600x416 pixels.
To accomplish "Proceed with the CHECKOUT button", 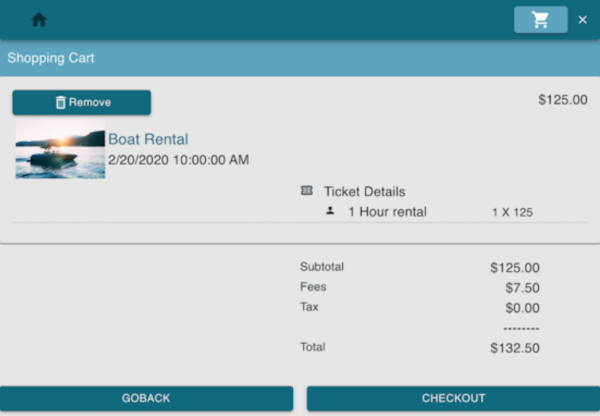I will tap(453, 398).
